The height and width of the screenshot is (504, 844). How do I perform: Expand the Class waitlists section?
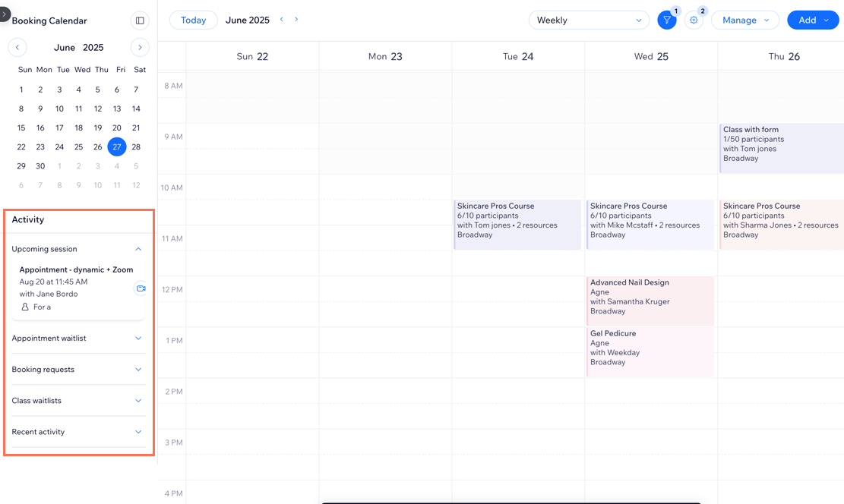(x=138, y=401)
